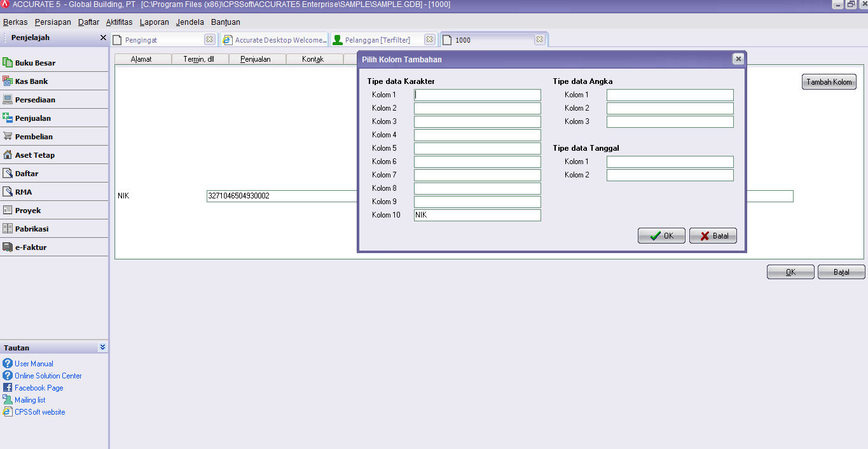Close the 1000 tab

click(x=539, y=39)
